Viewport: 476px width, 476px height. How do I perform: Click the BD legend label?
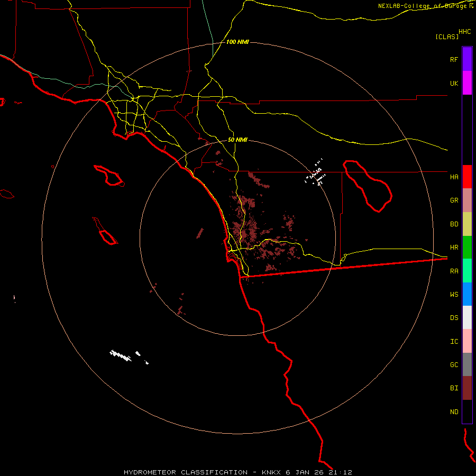click(x=454, y=224)
